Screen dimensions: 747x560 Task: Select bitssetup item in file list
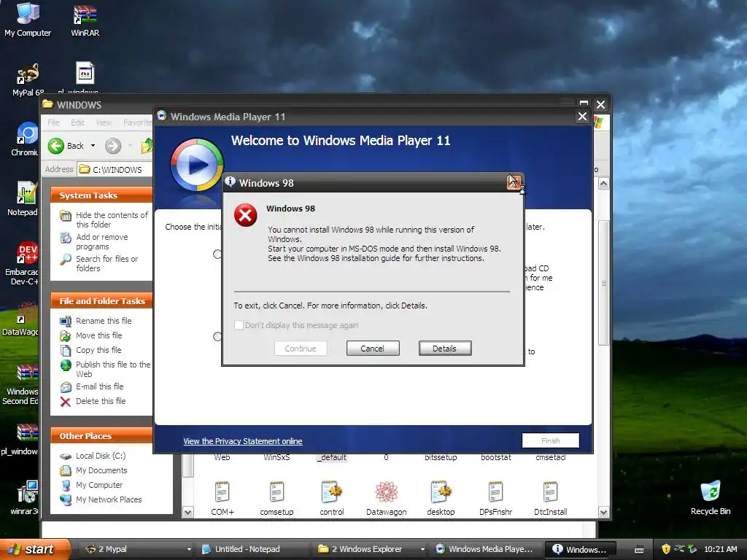click(x=441, y=457)
